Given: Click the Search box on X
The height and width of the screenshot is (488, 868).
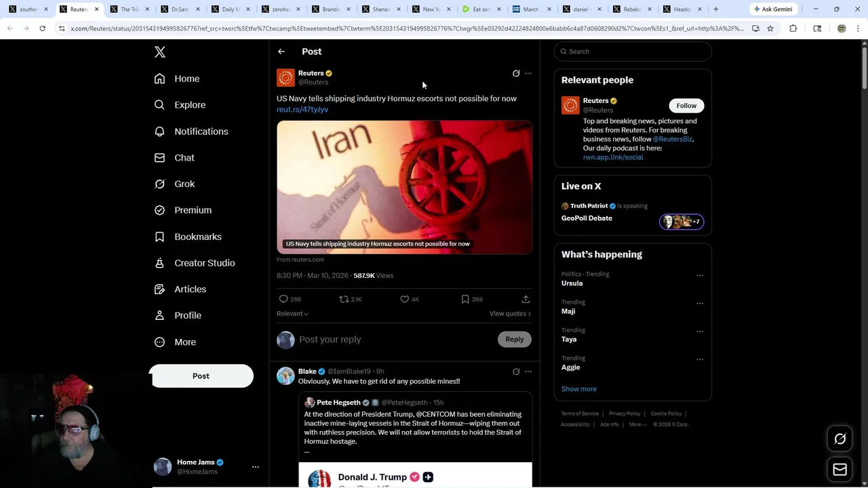Looking at the screenshot, I should pyautogui.click(x=633, y=52).
